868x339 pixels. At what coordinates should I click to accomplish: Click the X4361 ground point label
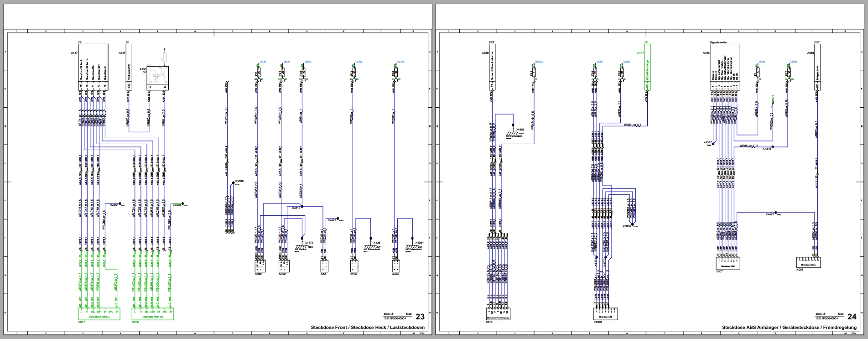[377, 242]
